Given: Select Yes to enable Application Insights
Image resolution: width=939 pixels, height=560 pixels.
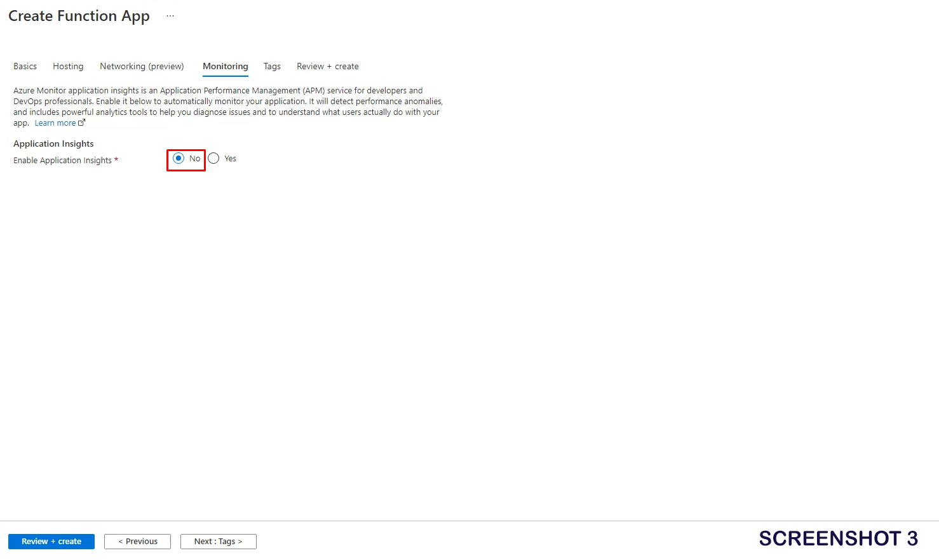Looking at the screenshot, I should click(214, 158).
